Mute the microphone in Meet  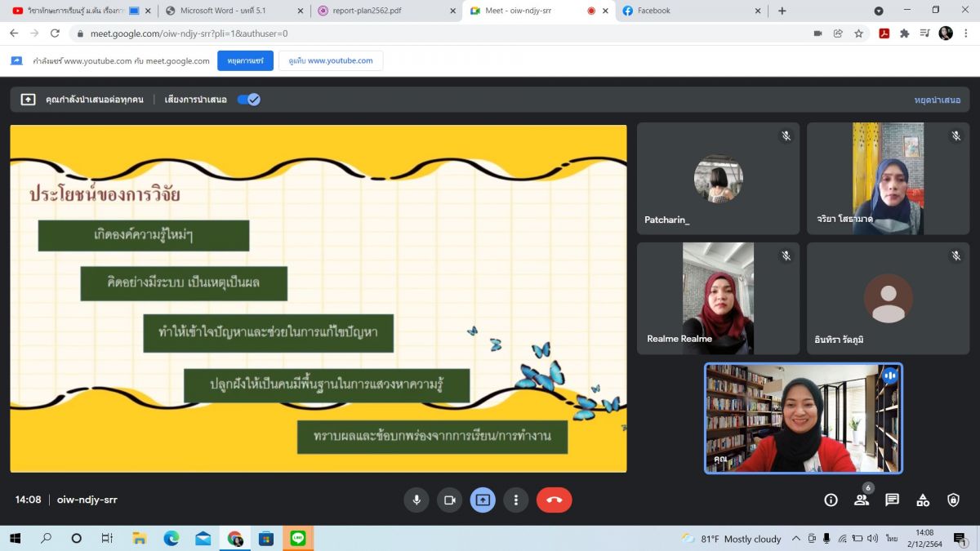point(416,500)
